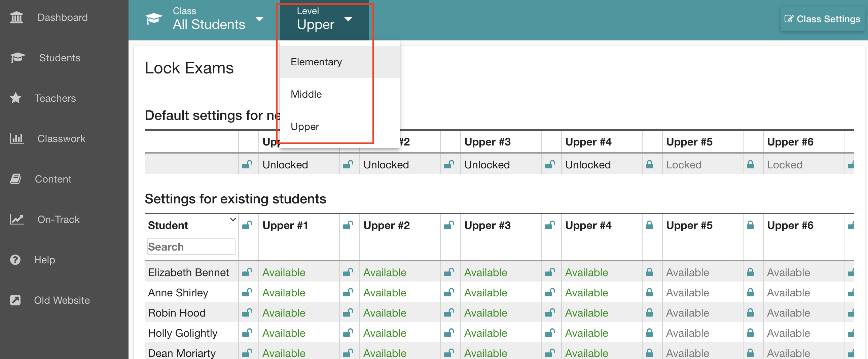Toggle Dean Moriarty's Upper #1 lock
868x359 pixels.
[247, 353]
